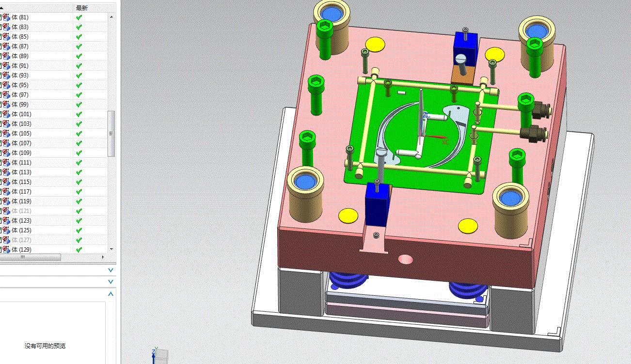Select the row text 体 (129)
This screenshot has height=364, width=631.
coord(21,250)
